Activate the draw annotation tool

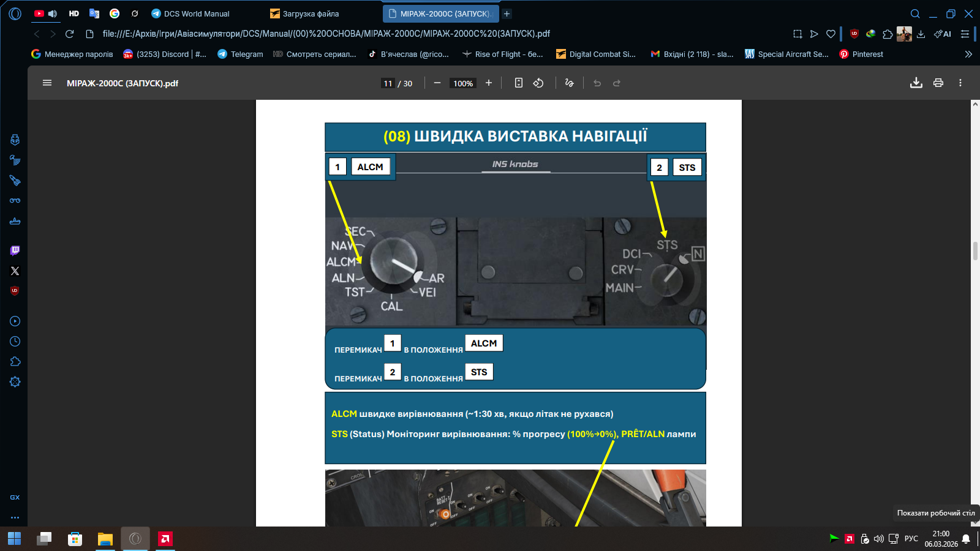(x=569, y=83)
